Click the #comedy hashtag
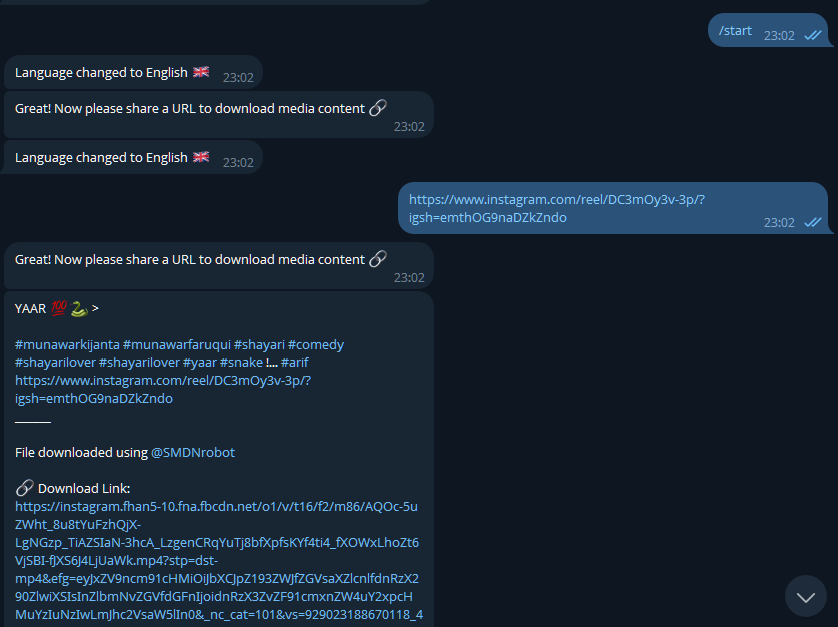Viewport: 838px width, 627px height. pyautogui.click(x=316, y=345)
